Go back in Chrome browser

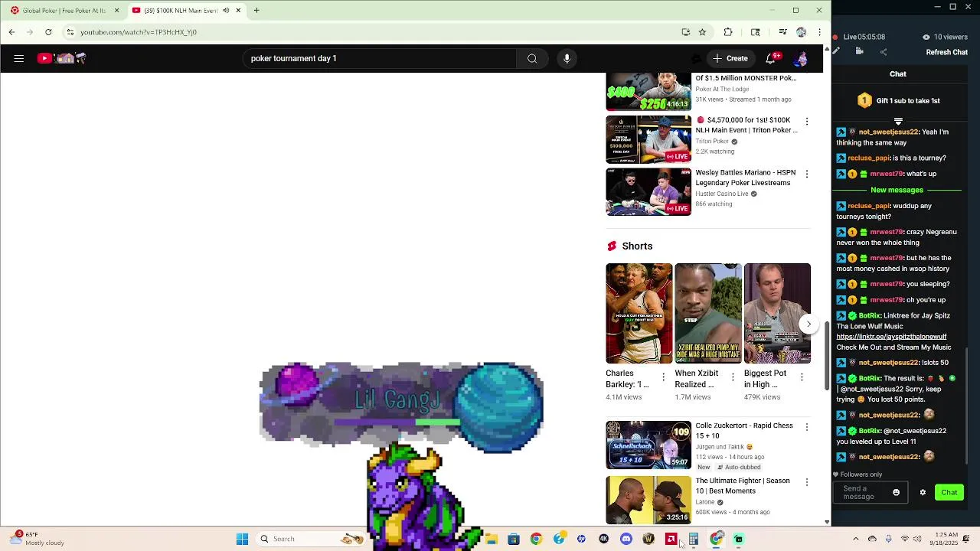coord(11,32)
